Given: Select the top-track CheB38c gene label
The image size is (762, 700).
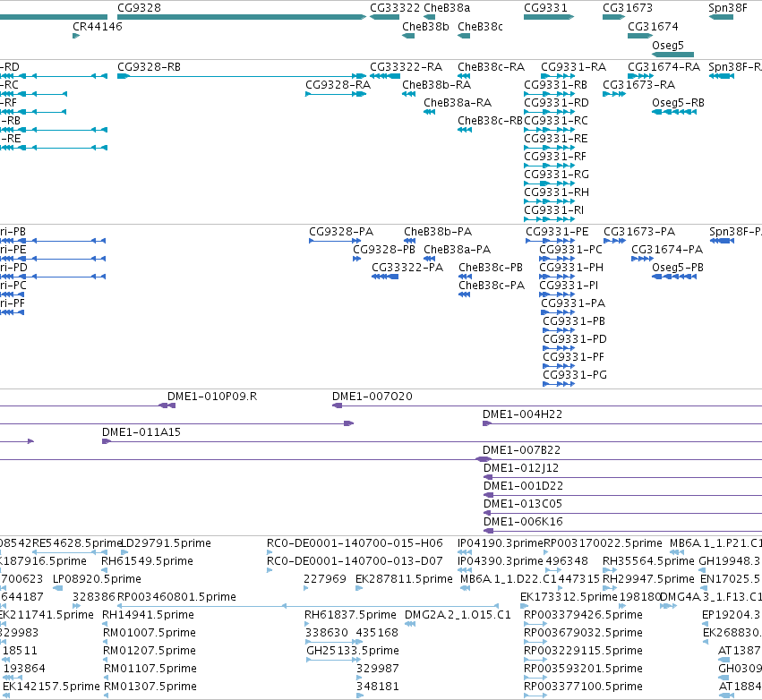Looking at the screenshot, I should [x=480, y=27].
